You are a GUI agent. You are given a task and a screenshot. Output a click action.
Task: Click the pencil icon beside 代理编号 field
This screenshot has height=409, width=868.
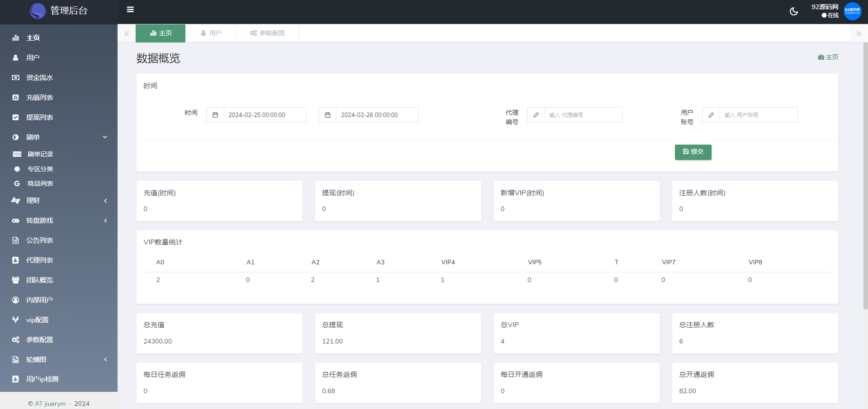(x=536, y=115)
